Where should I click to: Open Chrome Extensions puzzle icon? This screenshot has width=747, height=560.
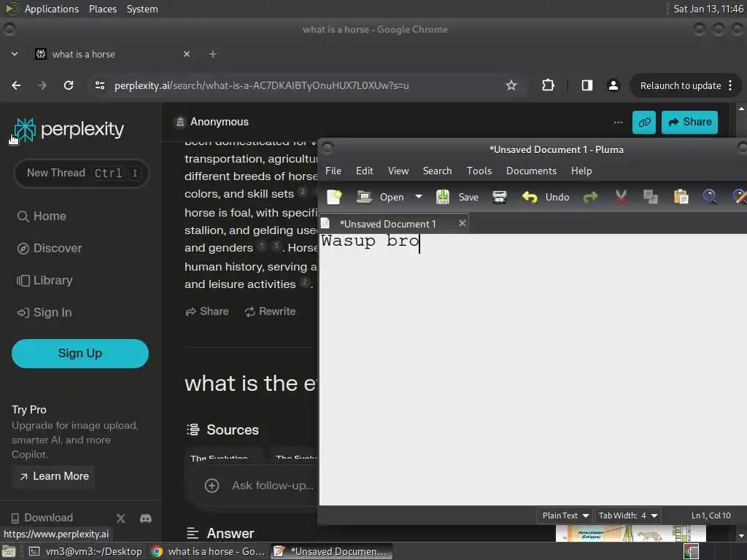pos(548,85)
